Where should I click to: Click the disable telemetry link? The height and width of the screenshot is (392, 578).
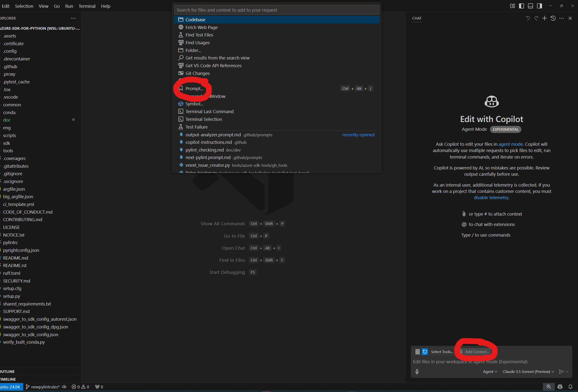[491, 197]
